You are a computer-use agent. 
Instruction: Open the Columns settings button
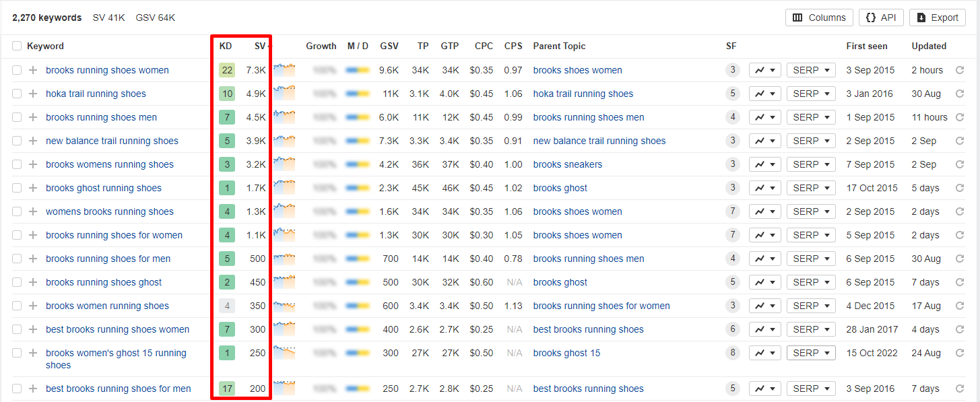click(820, 18)
